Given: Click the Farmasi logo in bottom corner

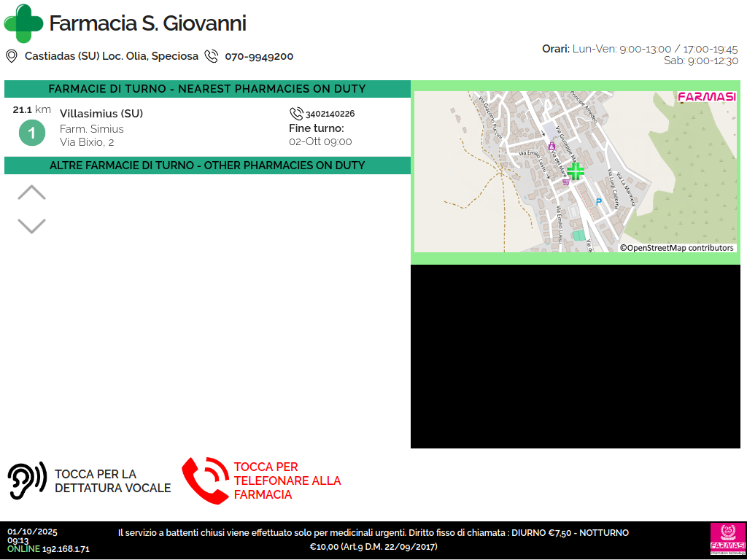Looking at the screenshot, I should click(727, 540).
